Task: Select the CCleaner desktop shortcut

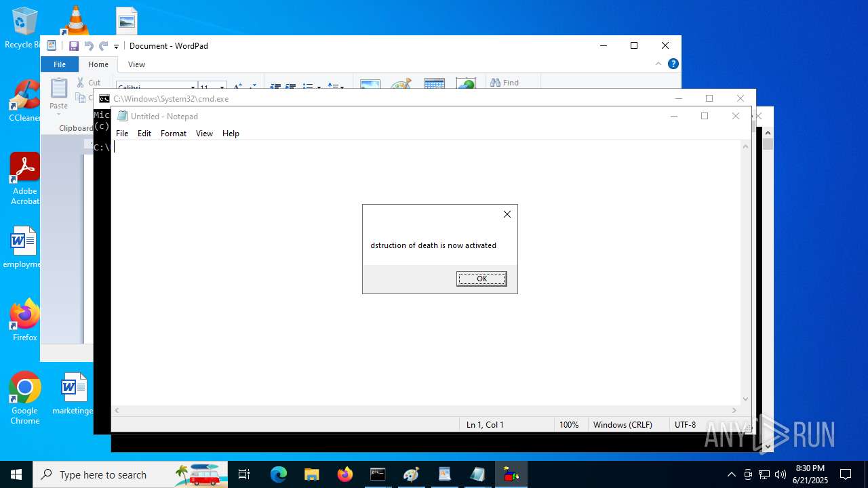Action: (24, 102)
